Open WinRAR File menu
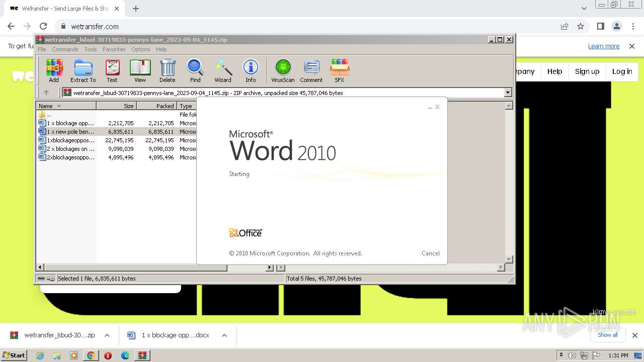 pos(42,49)
